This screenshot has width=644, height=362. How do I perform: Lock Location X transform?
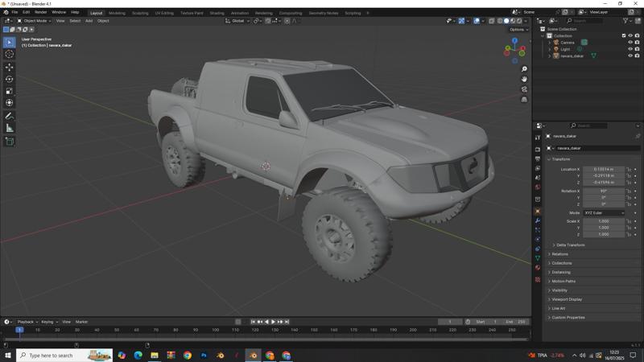(x=629, y=169)
